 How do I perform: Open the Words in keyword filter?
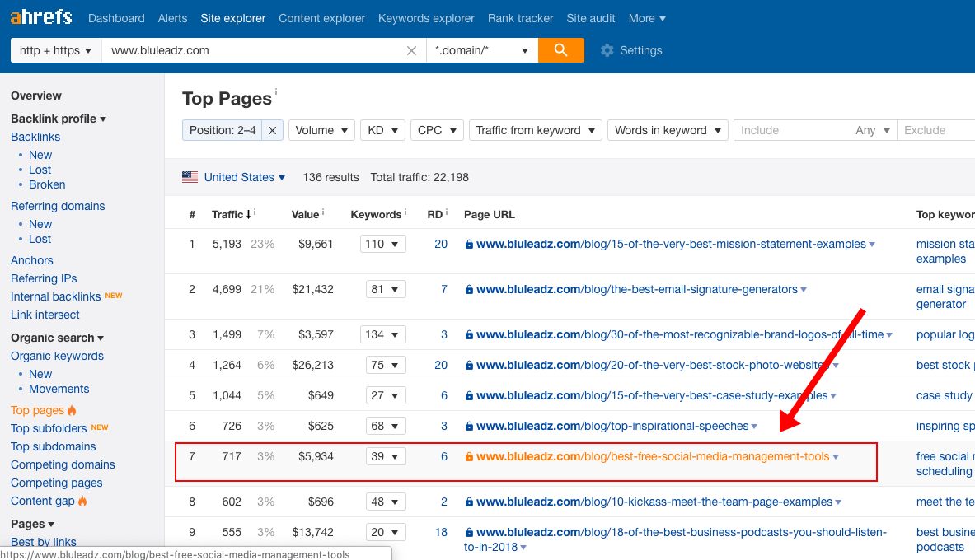pos(668,130)
